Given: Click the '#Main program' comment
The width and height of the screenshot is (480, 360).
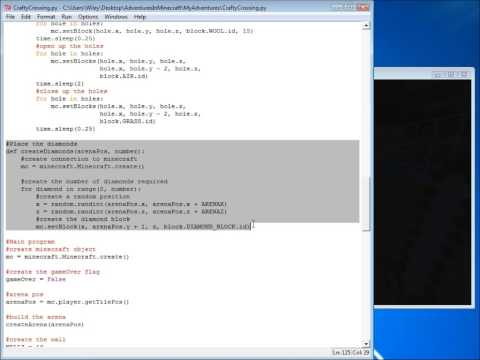Looking at the screenshot, I should click(31, 242).
